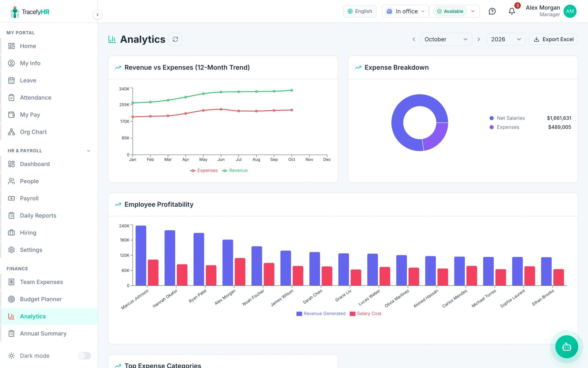
Task: Click the Payroll banknote icon
Action: pos(11,198)
